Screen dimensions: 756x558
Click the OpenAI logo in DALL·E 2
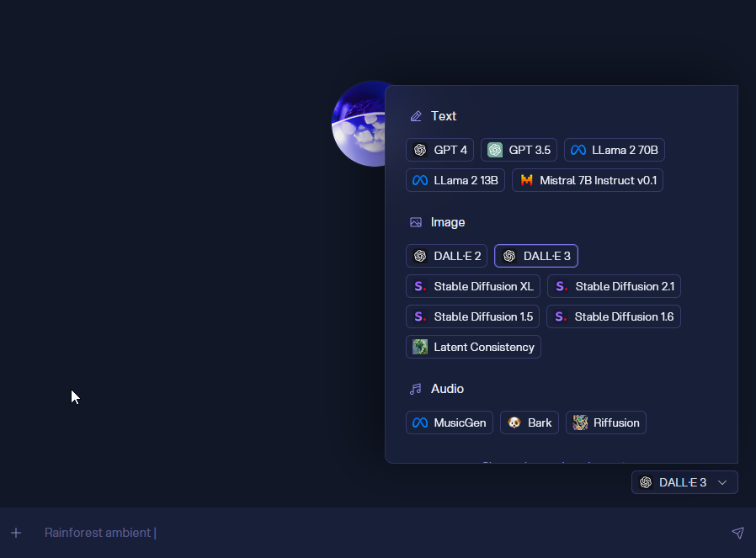(x=420, y=256)
